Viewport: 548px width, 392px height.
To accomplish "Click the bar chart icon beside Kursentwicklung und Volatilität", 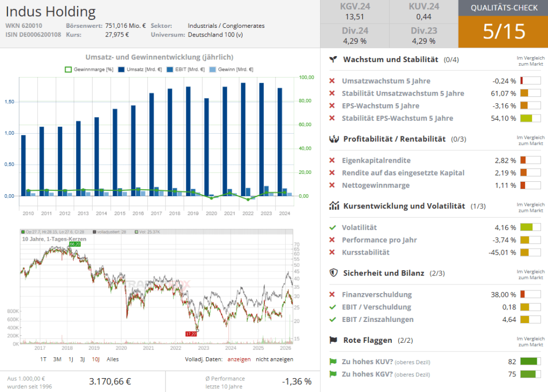I will 333,206.
